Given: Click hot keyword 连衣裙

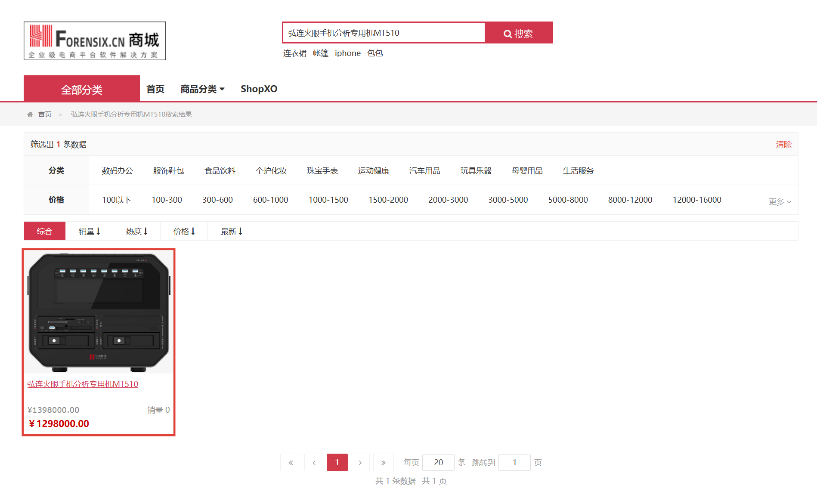Looking at the screenshot, I should (294, 53).
